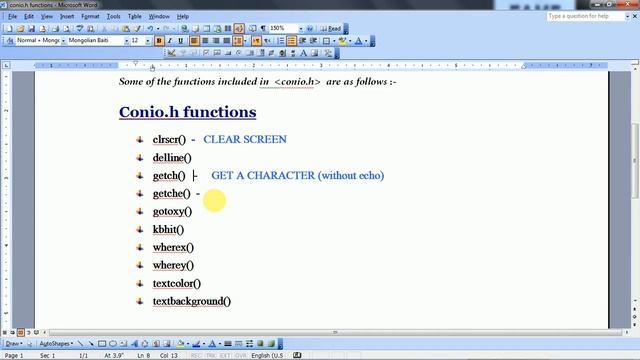Click the Line Style icon

(x=228, y=344)
